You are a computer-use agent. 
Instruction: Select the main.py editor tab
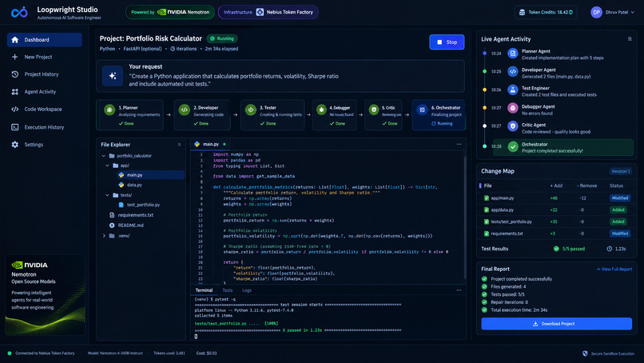(x=210, y=144)
